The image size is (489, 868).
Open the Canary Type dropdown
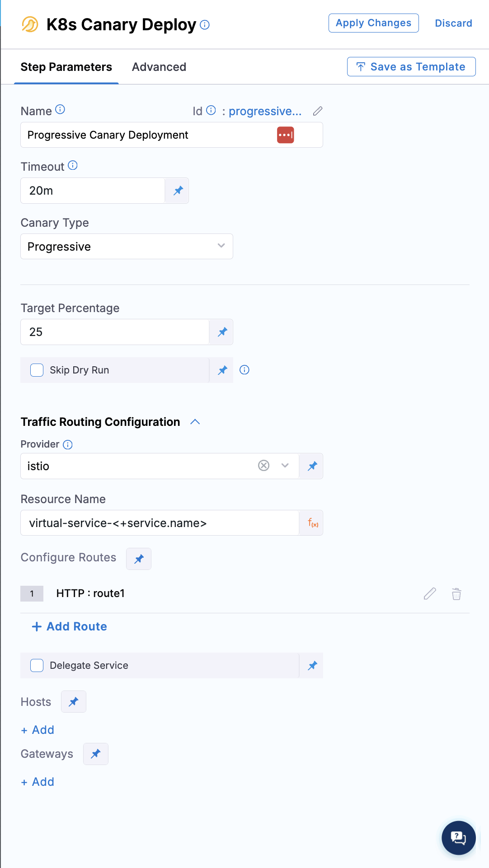pos(127,247)
